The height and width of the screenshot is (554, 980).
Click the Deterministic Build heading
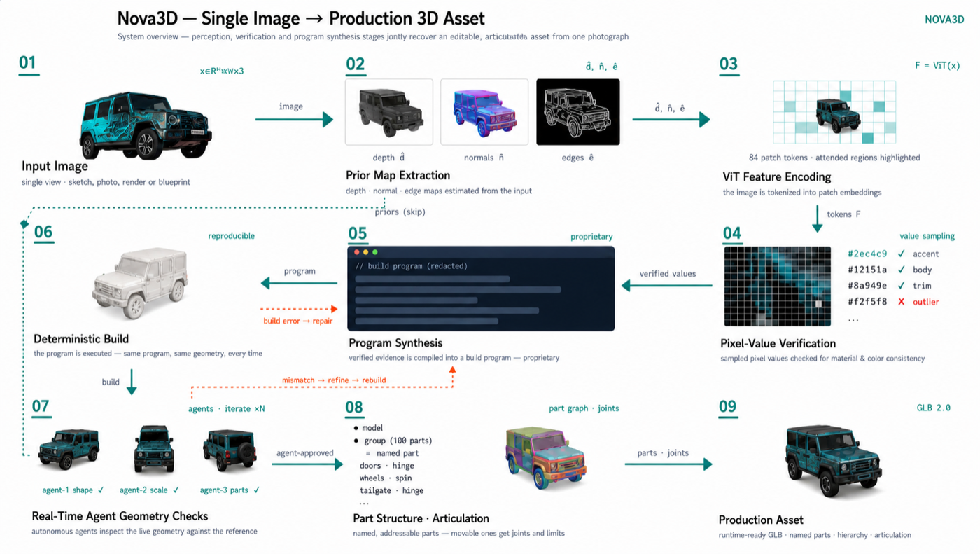click(x=81, y=339)
